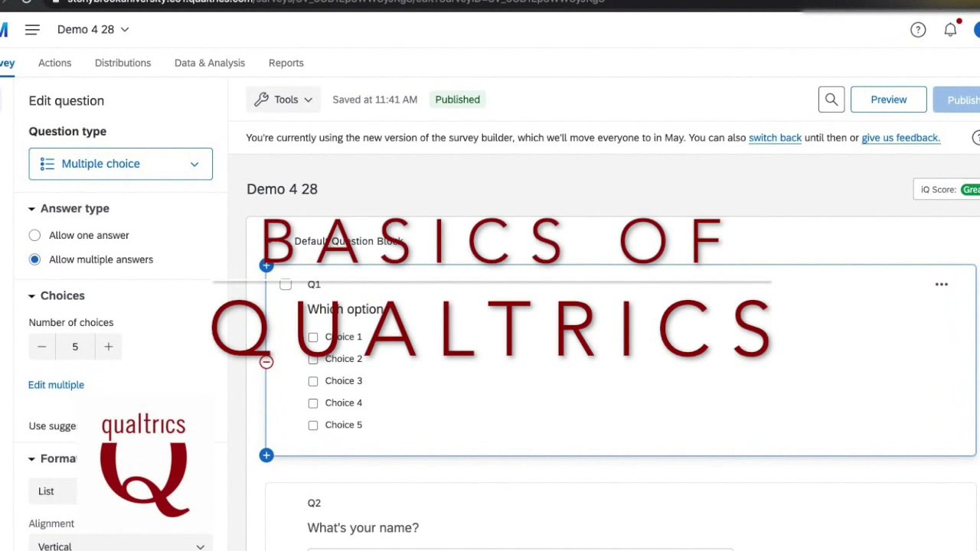Image resolution: width=980 pixels, height=551 pixels.
Task: Click the iQ Score indicator
Action: pyautogui.click(x=947, y=190)
